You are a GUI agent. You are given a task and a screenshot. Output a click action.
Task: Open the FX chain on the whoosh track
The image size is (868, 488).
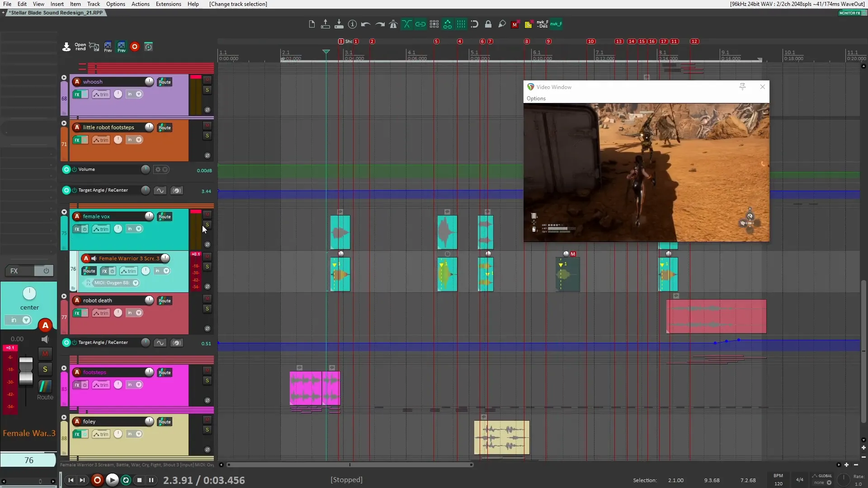(77, 94)
